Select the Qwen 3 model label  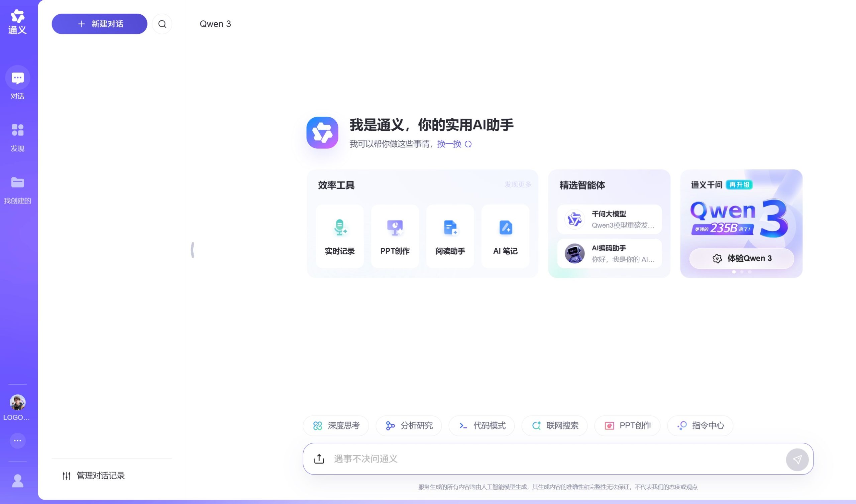(215, 24)
